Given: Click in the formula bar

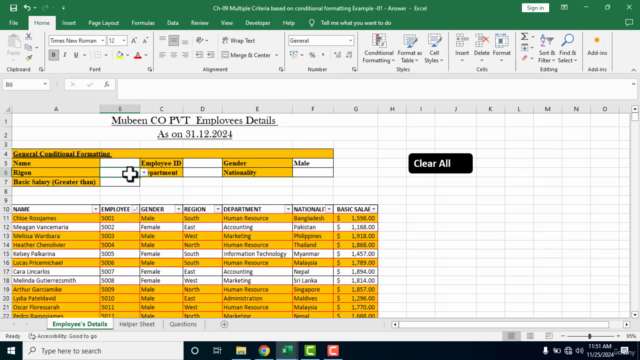Looking at the screenshot, I should point(373,88).
